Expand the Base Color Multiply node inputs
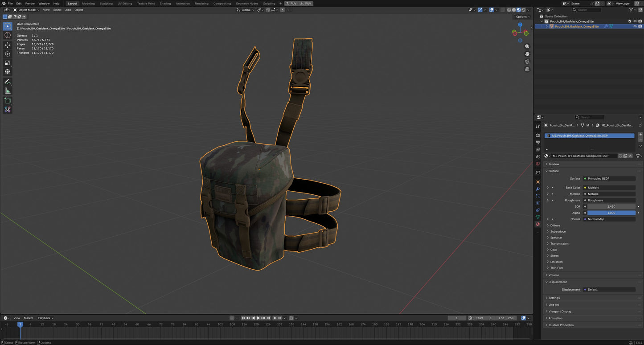 (x=548, y=188)
